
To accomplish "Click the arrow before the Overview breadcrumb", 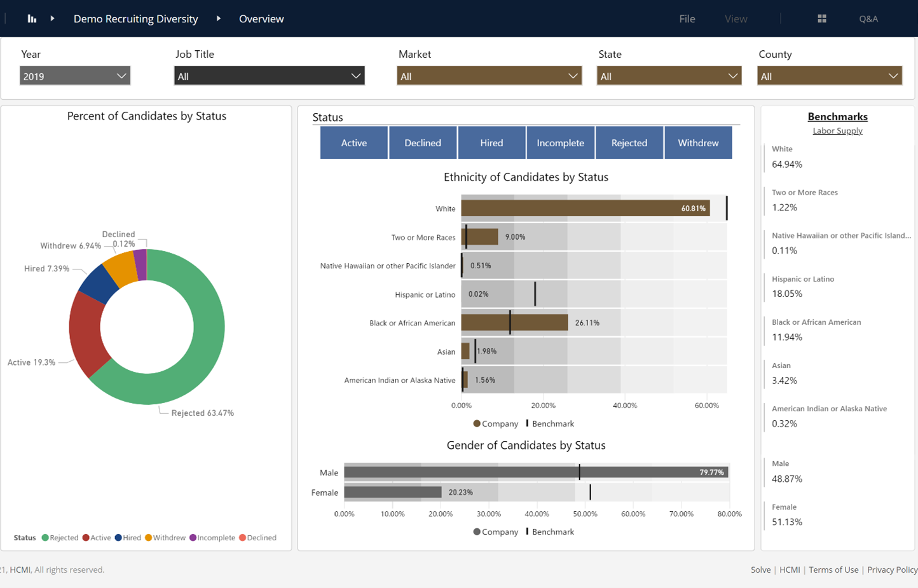I will pyautogui.click(x=220, y=18).
